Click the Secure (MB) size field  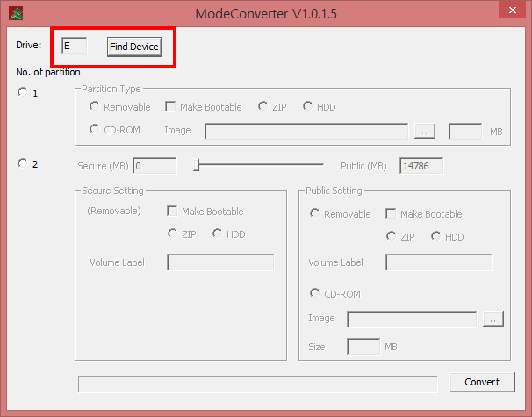(155, 165)
